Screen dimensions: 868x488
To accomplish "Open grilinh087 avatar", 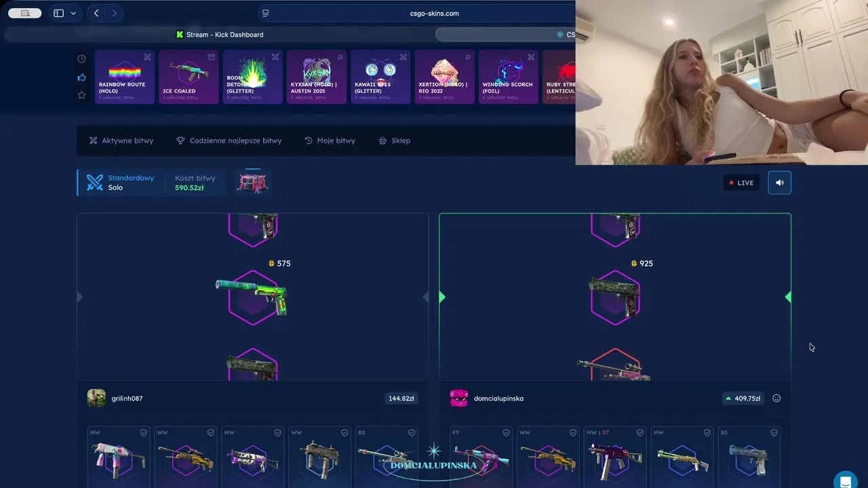I will (96, 398).
